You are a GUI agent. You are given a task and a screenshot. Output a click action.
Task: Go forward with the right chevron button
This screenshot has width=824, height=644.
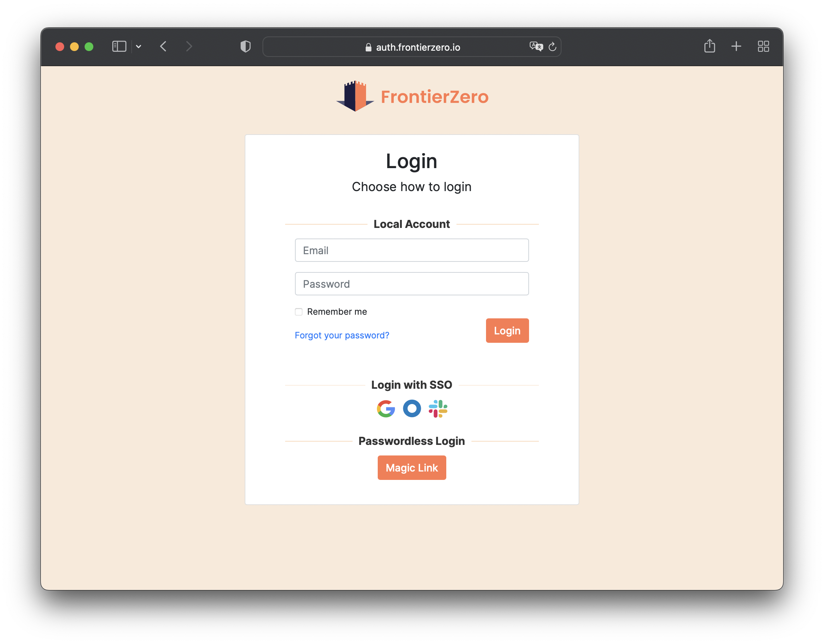[x=189, y=46]
